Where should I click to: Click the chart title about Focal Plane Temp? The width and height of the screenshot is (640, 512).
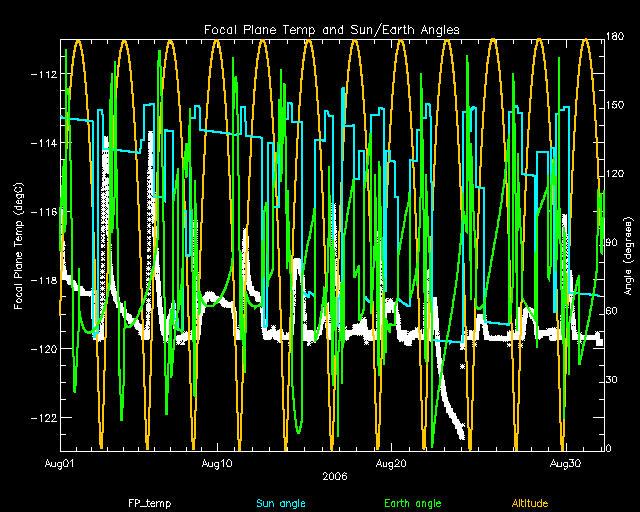click(331, 30)
